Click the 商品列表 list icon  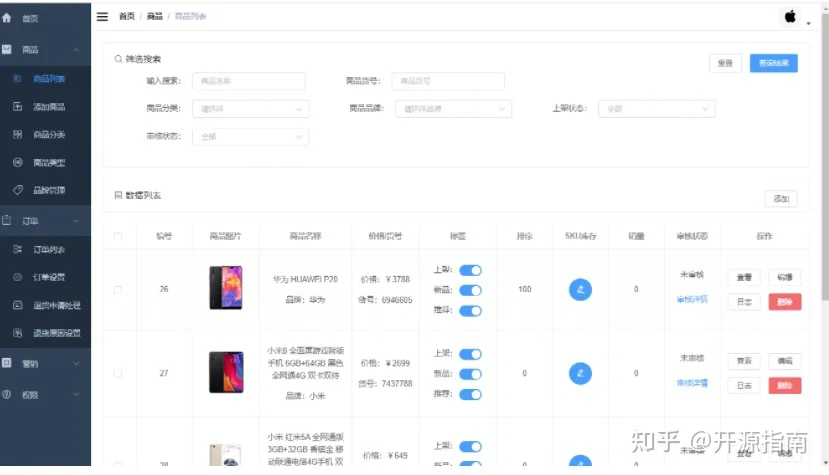click(x=17, y=78)
